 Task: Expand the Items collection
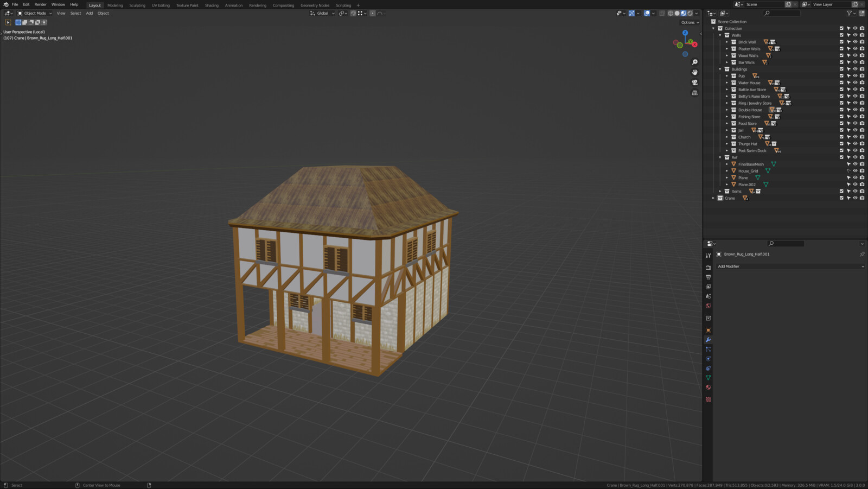coord(720,191)
